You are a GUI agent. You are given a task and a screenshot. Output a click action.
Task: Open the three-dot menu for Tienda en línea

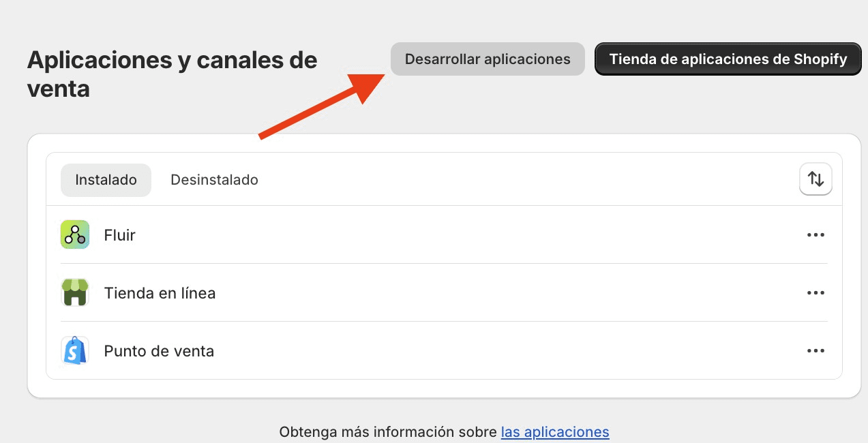815,292
